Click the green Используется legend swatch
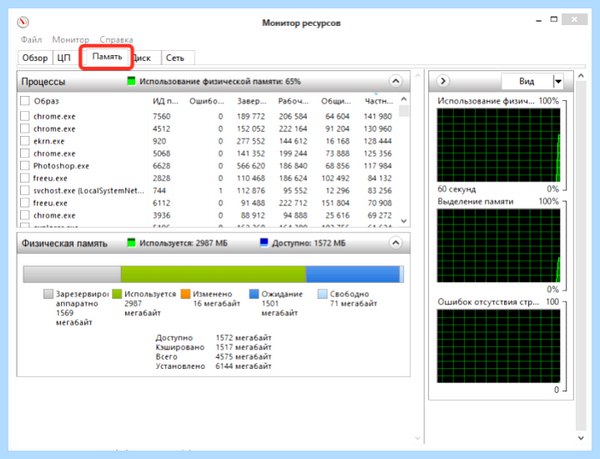 pyautogui.click(x=117, y=294)
